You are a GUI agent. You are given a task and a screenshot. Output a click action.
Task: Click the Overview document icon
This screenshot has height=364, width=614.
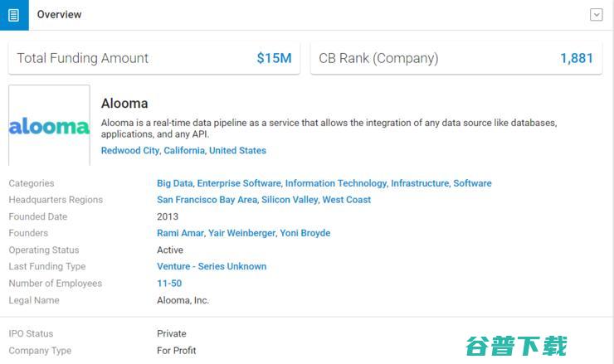pos(14,15)
